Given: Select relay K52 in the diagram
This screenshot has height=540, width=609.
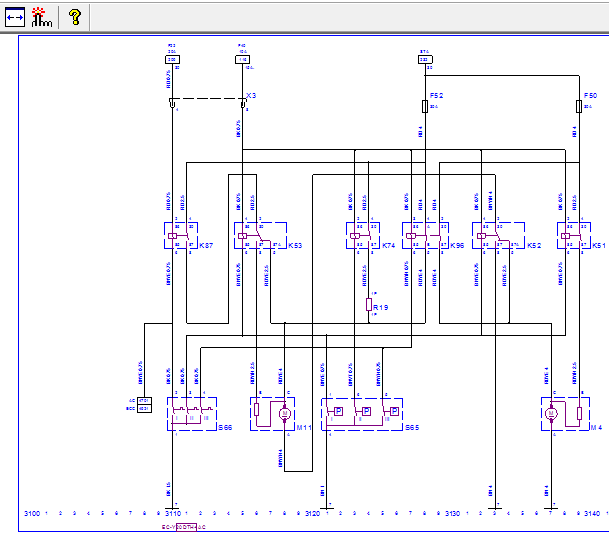Looking at the screenshot, I should click(498, 235).
